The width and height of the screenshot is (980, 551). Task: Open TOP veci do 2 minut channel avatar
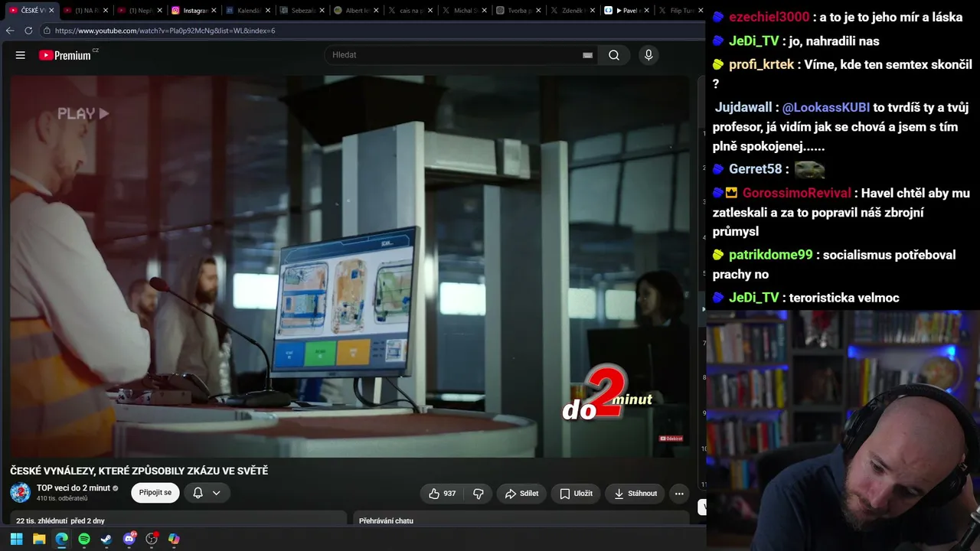21,493
